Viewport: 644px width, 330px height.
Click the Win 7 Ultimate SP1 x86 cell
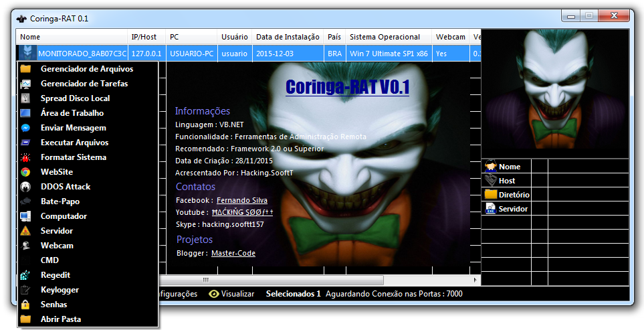[389, 54]
